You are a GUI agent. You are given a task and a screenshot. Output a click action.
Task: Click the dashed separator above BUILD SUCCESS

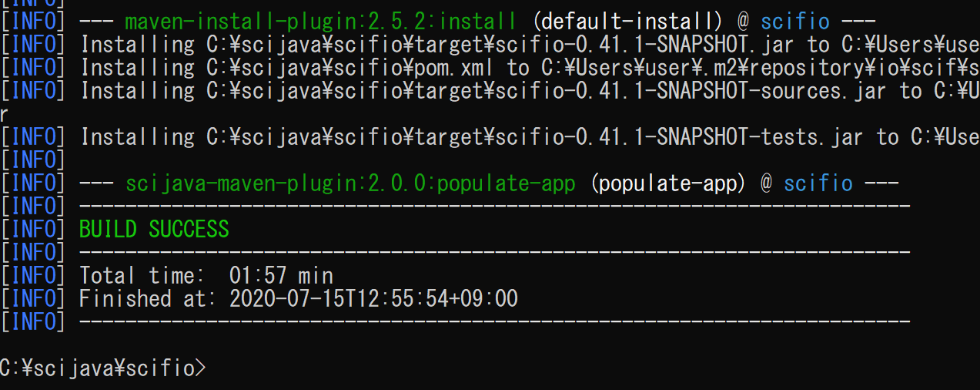(495, 206)
